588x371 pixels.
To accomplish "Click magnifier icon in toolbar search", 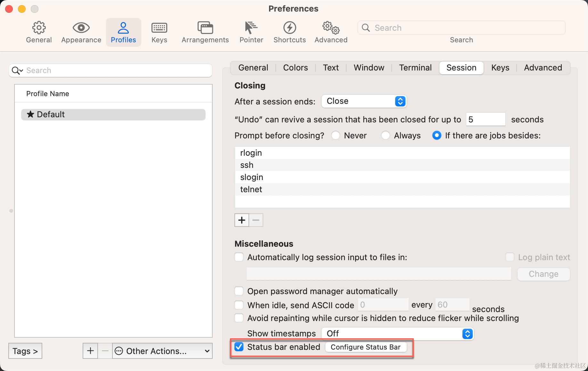I will coord(366,28).
